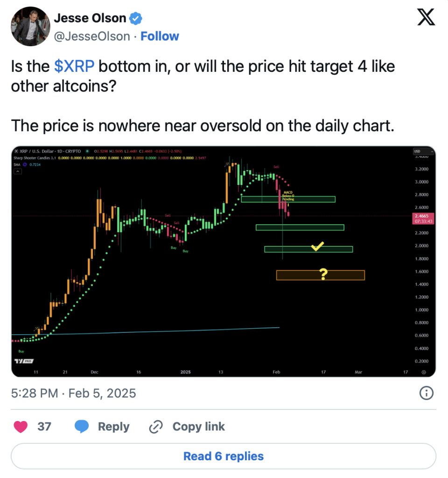This screenshot has width=448, height=478.
Task: Click Read 6 replies button
Action: [x=224, y=456]
